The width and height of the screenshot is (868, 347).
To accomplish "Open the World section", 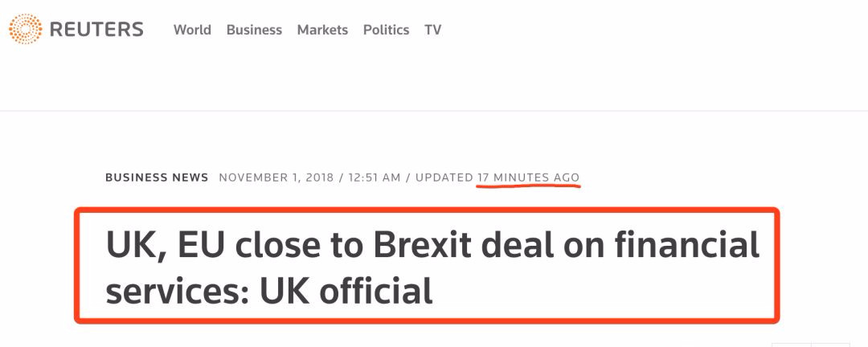I will 192,30.
